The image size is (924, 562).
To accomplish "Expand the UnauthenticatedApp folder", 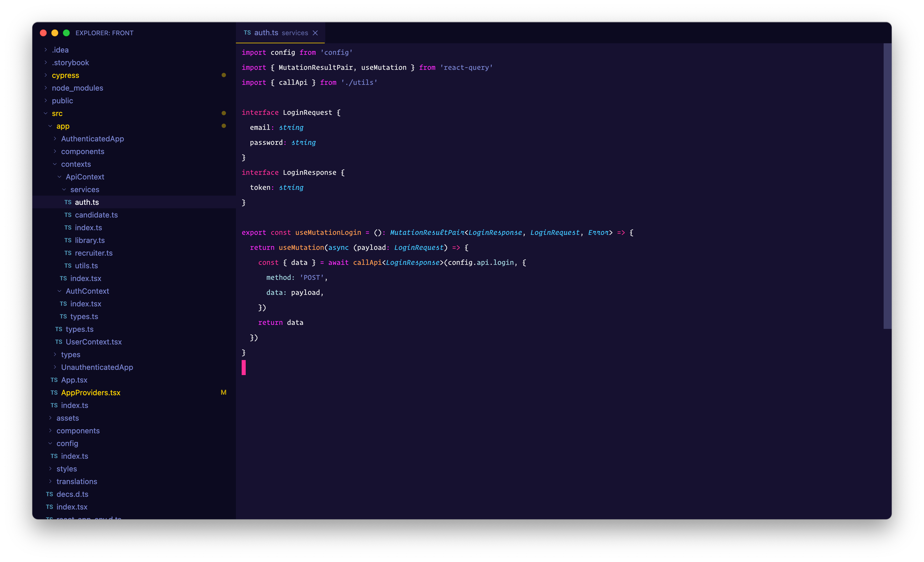I will [97, 367].
